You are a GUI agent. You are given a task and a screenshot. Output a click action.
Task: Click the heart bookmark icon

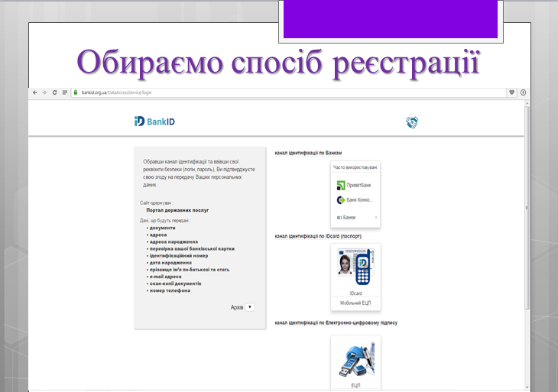pos(511,92)
